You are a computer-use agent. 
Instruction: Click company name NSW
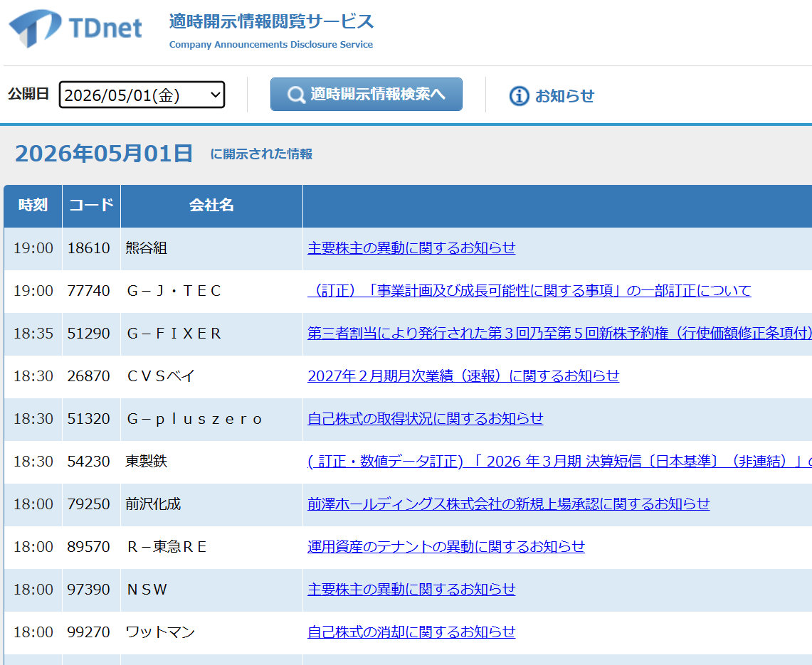(147, 590)
